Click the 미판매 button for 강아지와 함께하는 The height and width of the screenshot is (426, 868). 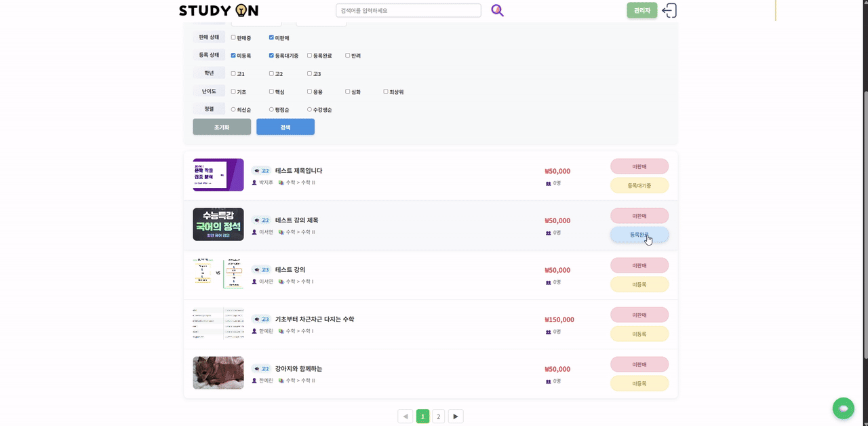click(639, 364)
